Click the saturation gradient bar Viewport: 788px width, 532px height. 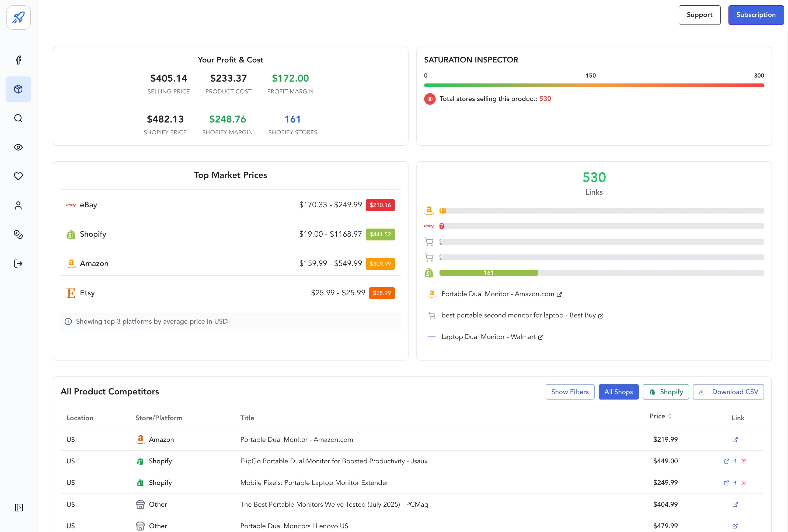click(x=594, y=85)
